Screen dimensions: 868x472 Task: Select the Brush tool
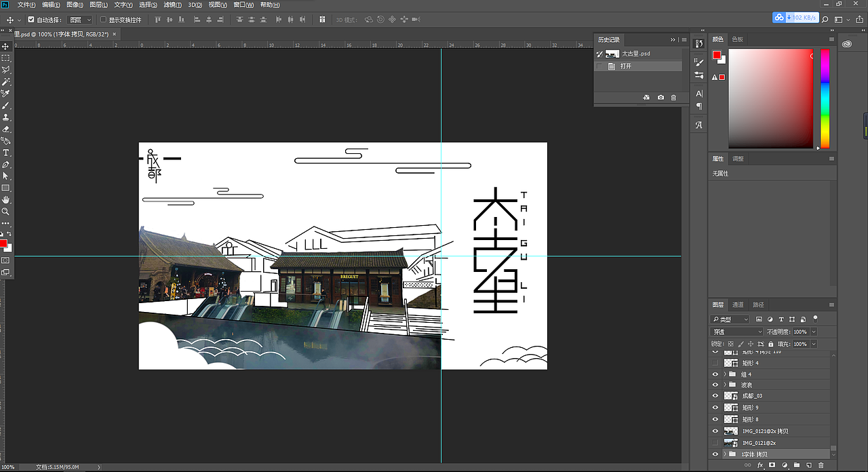click(x=6, y=105)
